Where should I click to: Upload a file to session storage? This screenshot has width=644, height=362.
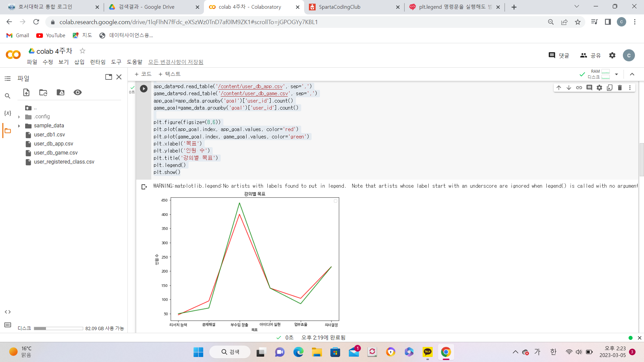(26, 93)
